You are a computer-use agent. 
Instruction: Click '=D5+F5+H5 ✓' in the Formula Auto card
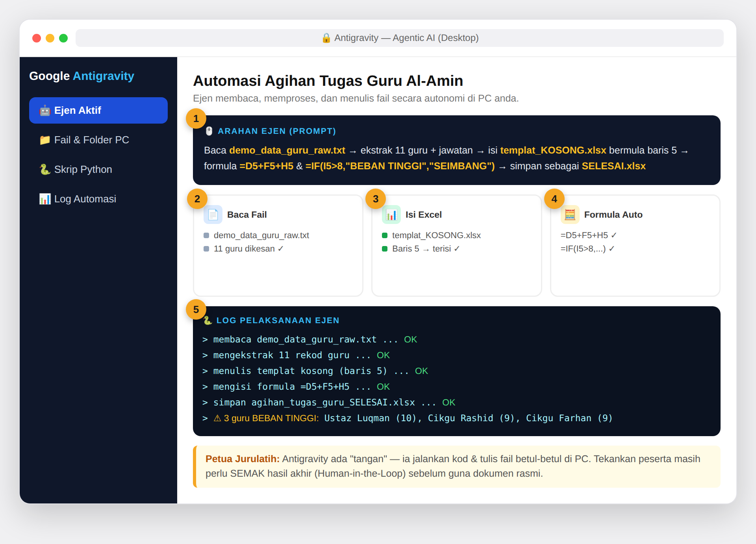589,235
